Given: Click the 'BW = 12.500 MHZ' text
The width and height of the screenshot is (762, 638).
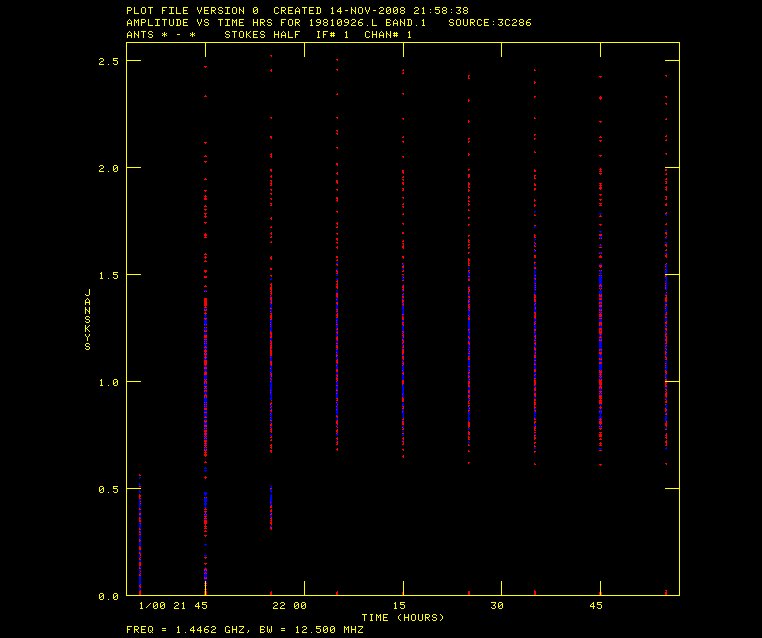Looking at the screenshot, I should (x=312, y=630).
